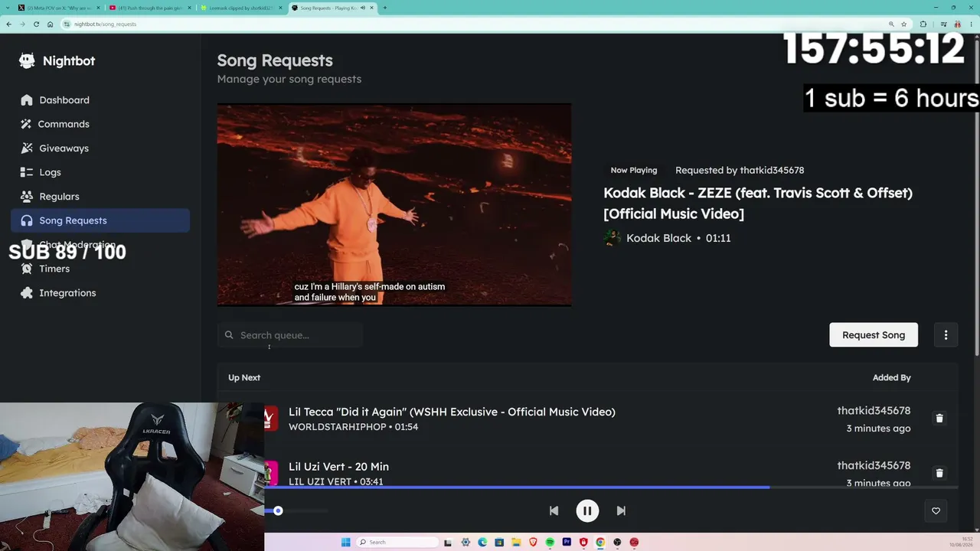Screen dimensions: 980x551
Task: Click the Kodak Black - ZEZE song title
Action: point(758,203)
